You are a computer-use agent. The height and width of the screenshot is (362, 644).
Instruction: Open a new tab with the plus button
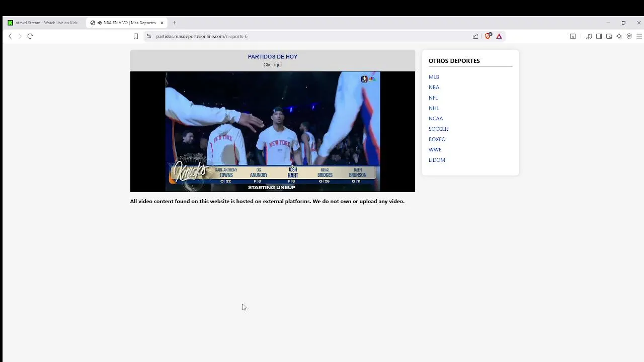pyautogui.click(x=175, y=23)
